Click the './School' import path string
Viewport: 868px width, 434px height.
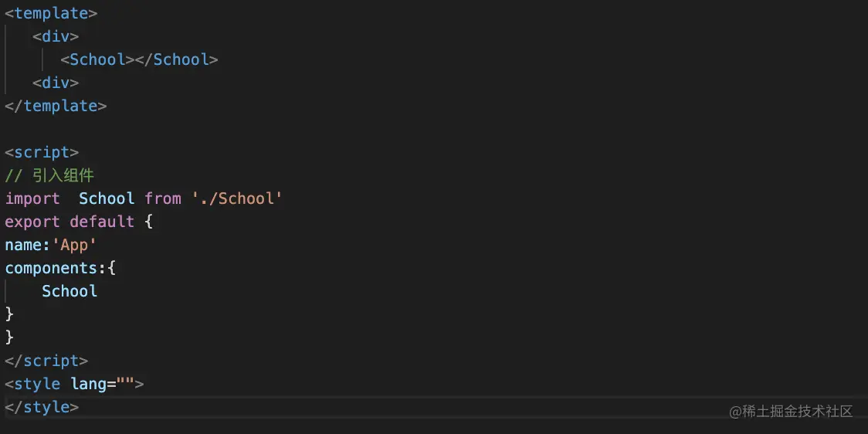pyautogui.click(x=238, y=198)
